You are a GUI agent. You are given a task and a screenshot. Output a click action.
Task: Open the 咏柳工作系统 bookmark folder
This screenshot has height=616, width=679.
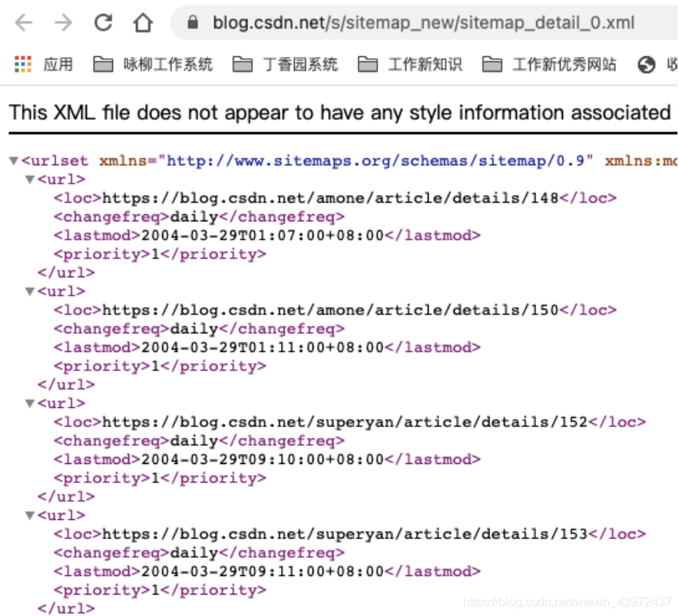(154, 64)
